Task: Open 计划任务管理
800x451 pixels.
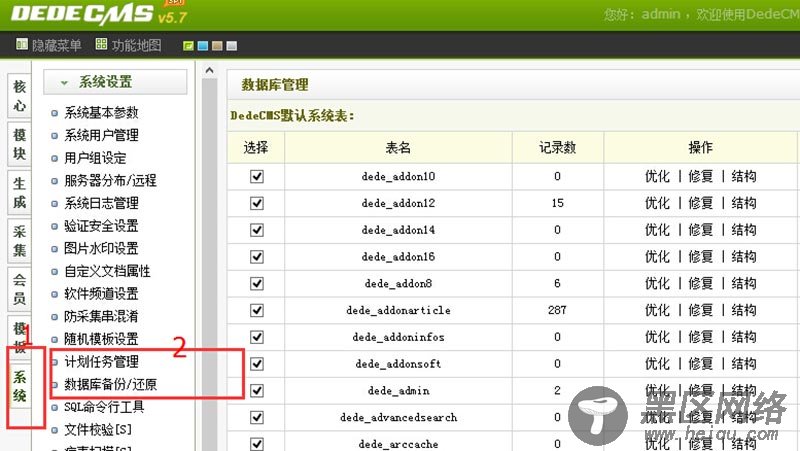Action: tap(101, 362)
